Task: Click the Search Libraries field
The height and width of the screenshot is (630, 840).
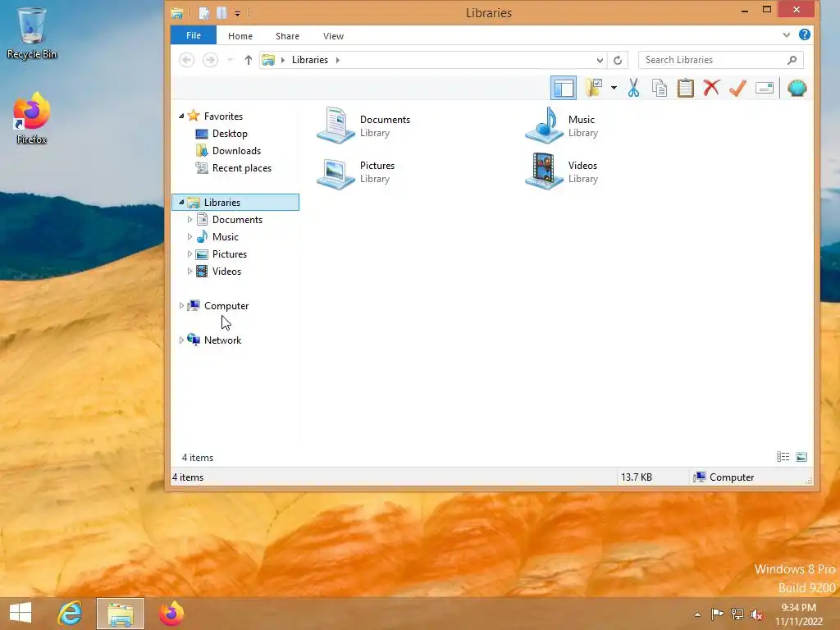Action: point(720,60)
